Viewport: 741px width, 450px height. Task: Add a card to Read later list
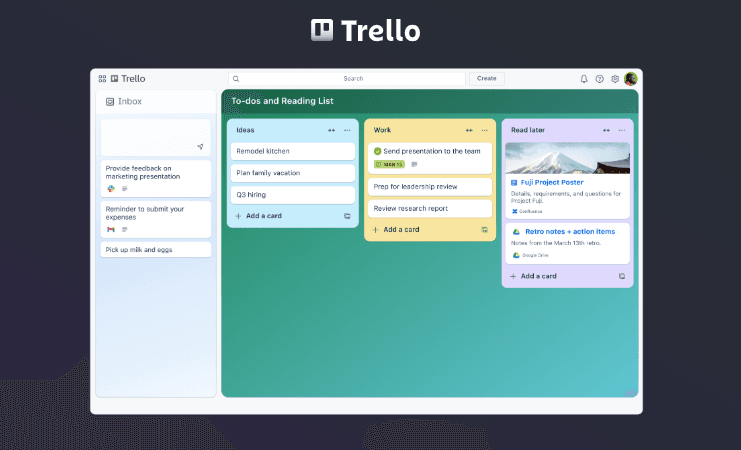point(534,276)
